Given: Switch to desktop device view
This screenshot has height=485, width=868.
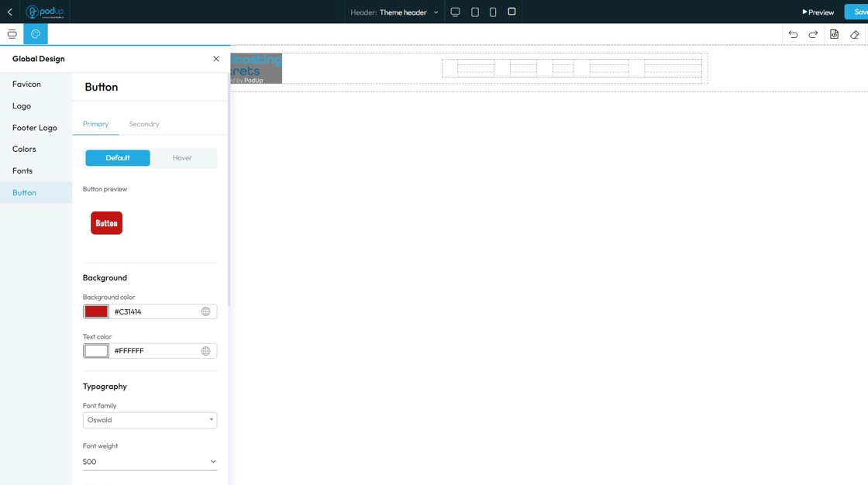Looking at the screenshot, I should point(455,12).
